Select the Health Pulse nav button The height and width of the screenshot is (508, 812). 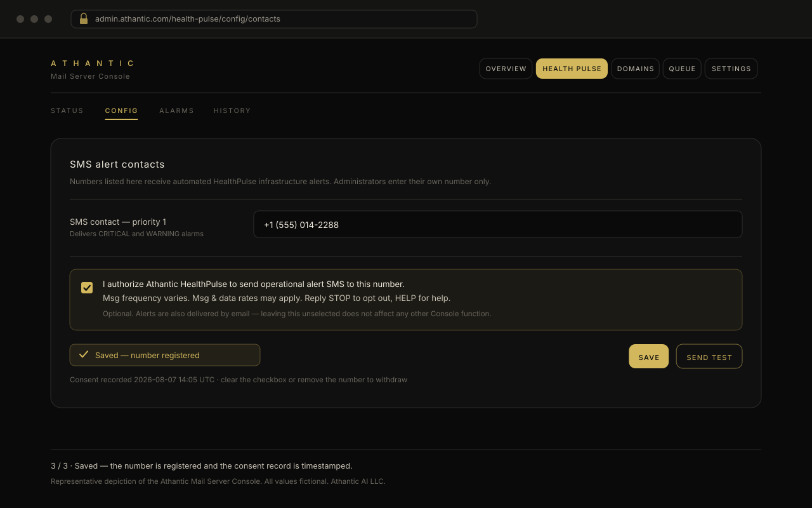572,69
